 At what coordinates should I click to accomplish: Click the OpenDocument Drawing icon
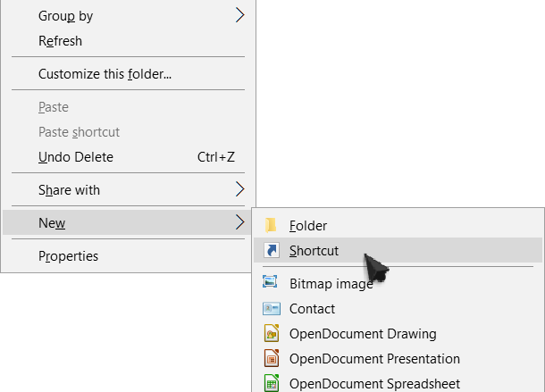click(x=272, y=333)
